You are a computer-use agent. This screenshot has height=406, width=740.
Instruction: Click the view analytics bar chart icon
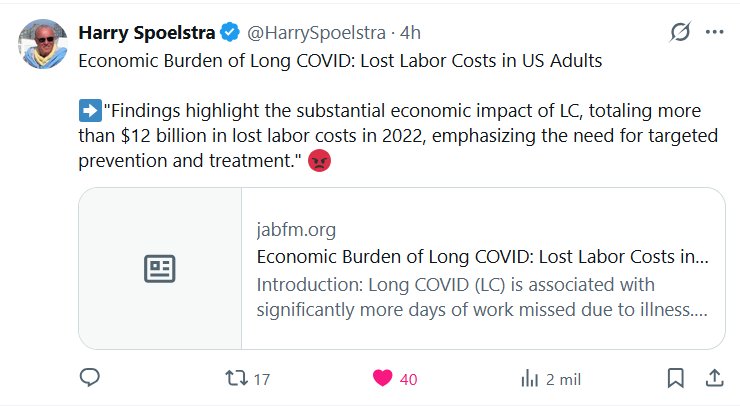(x=530, y=379)
